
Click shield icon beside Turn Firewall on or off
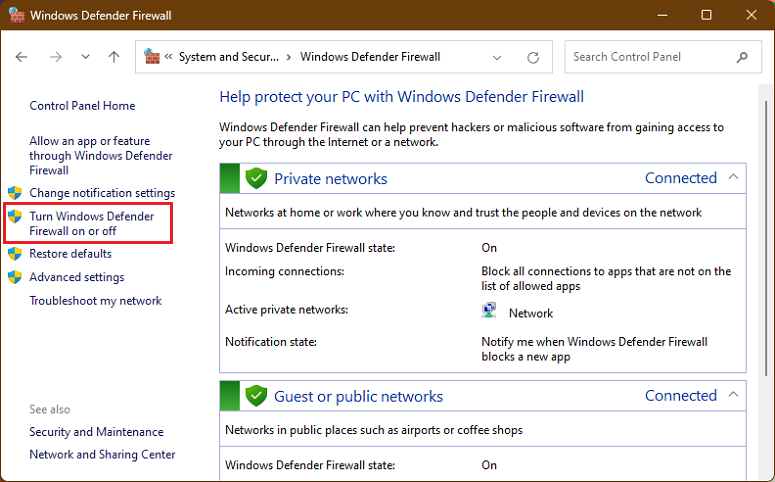(15, 217)
